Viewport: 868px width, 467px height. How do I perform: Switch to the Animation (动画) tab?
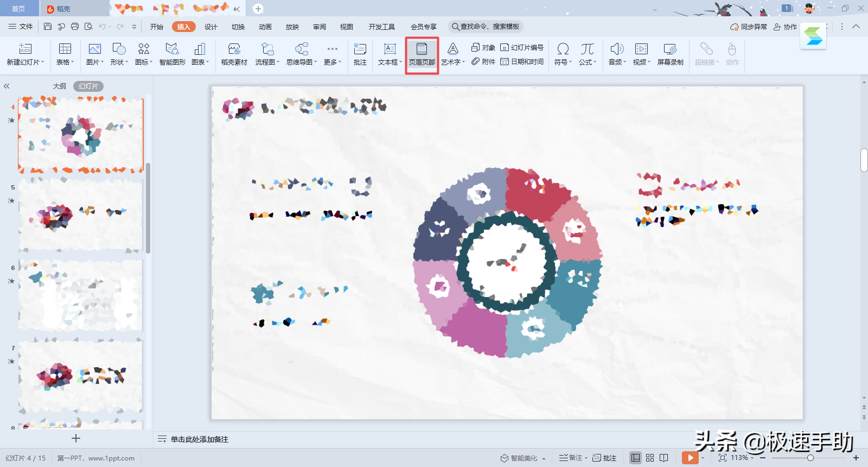[265, 27]
